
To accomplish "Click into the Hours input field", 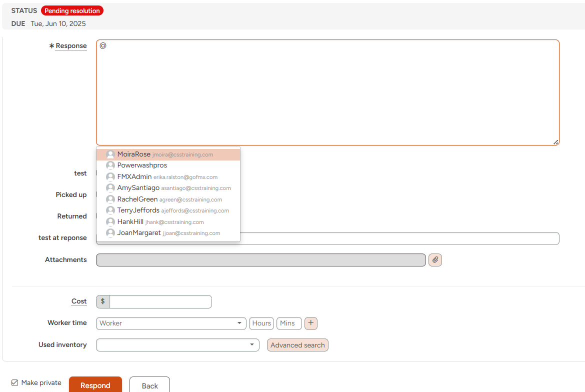I will [x=261, y=323].
